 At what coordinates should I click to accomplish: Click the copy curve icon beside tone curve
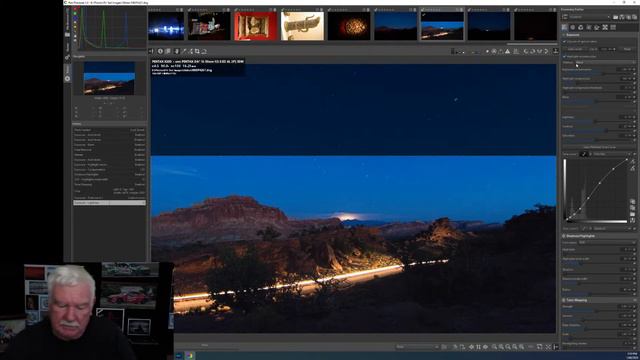632,202
